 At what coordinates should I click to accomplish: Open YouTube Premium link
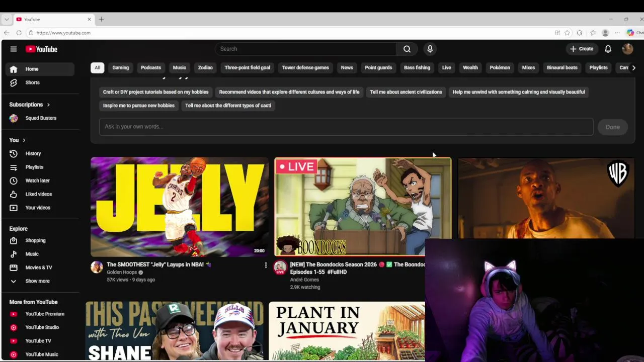(40, 314)
